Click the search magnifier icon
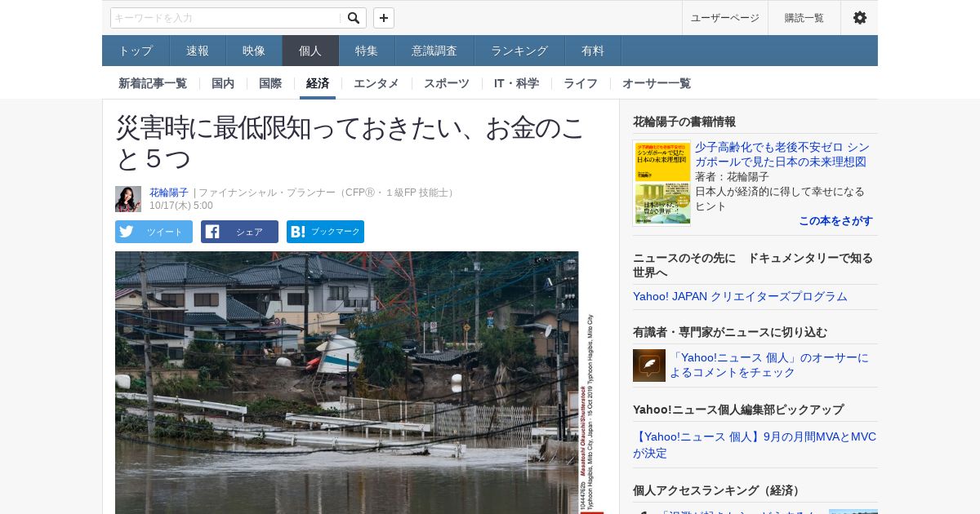 (353, 18)
